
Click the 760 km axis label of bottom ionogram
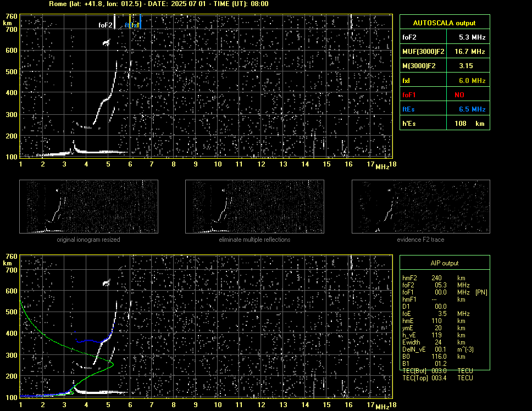click(x=12, y=257)
